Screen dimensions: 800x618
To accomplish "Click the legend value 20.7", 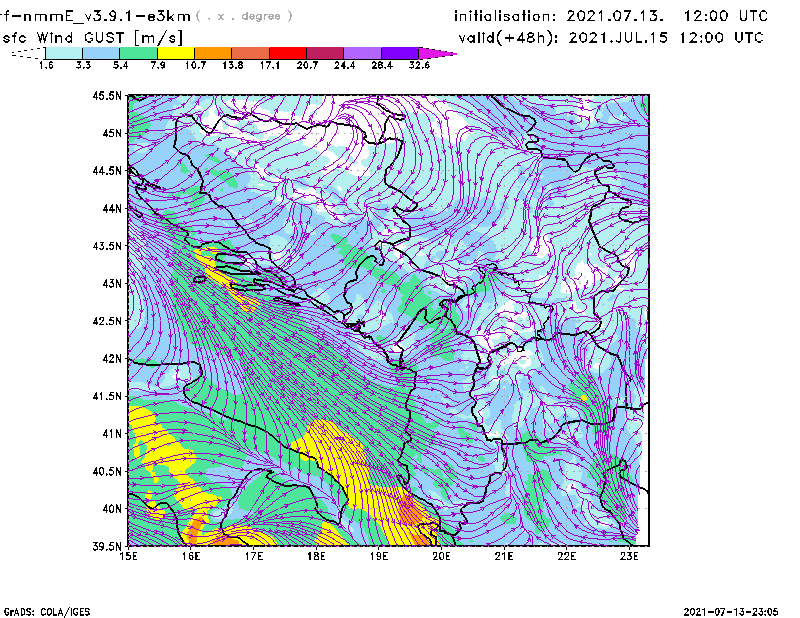I will coord(307,65).
